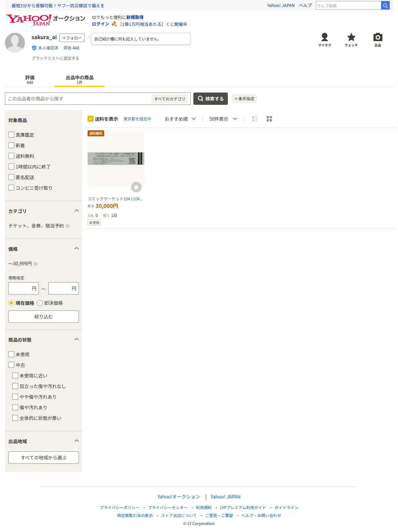Open the コミックマーケット104 item title
This screenshot has height=532, width=398.
click(x=115, y=199)
